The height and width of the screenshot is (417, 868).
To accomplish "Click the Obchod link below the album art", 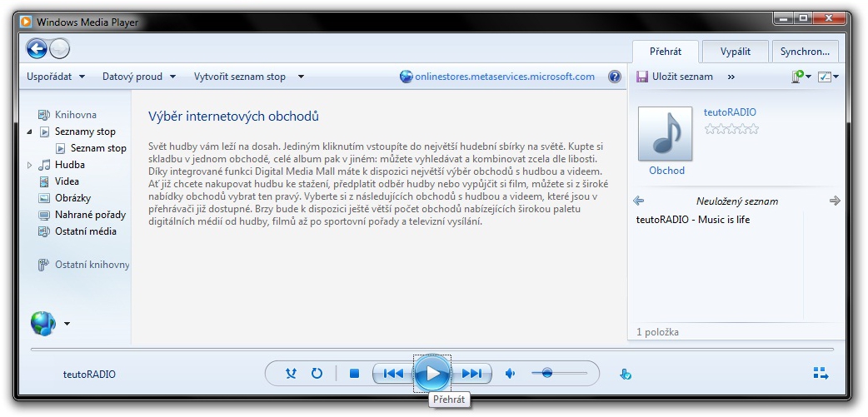I will tap(666, 171).
